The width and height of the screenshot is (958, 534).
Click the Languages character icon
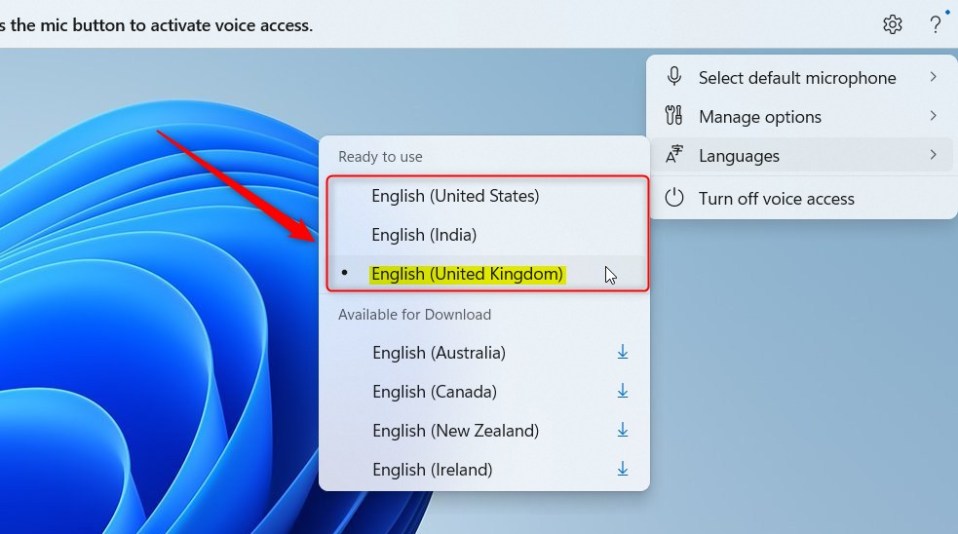pyautogui.click(x=674, y=155)
